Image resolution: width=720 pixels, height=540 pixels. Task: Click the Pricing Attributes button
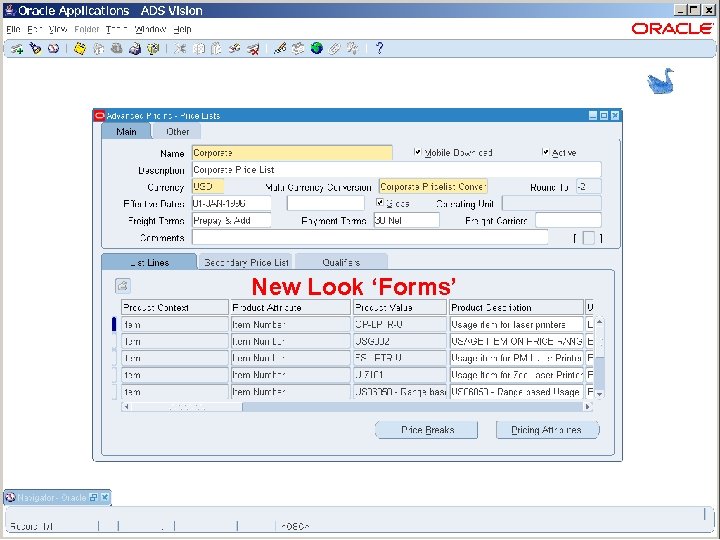point(547,430)
